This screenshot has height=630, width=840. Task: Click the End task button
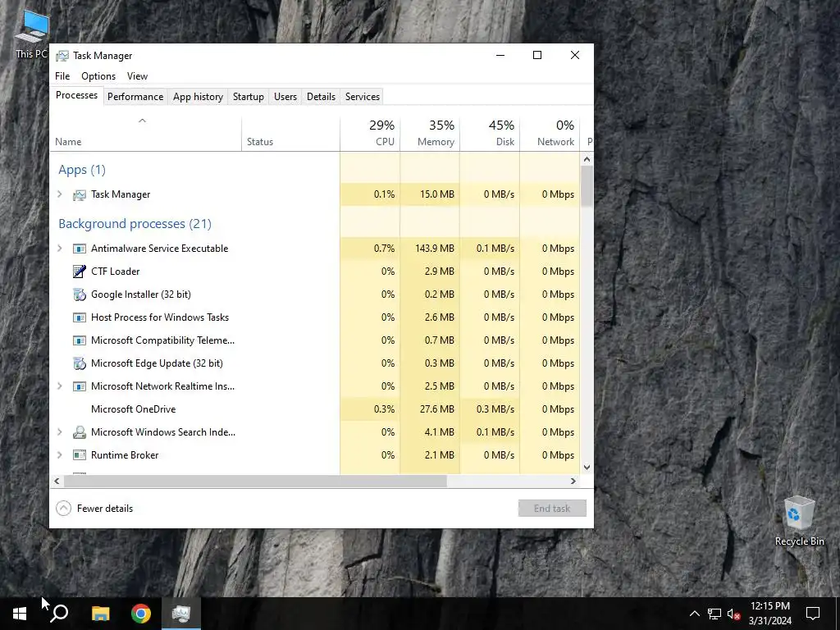(552, 509)
